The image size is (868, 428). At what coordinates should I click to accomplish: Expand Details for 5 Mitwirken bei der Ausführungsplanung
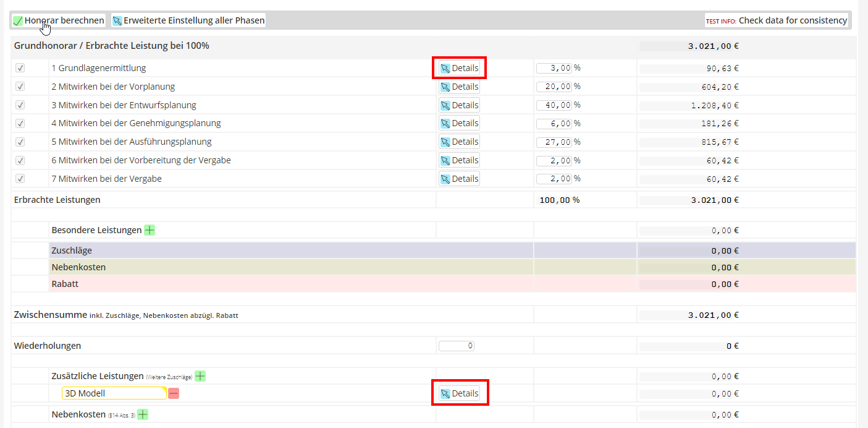tap(459, 142)
